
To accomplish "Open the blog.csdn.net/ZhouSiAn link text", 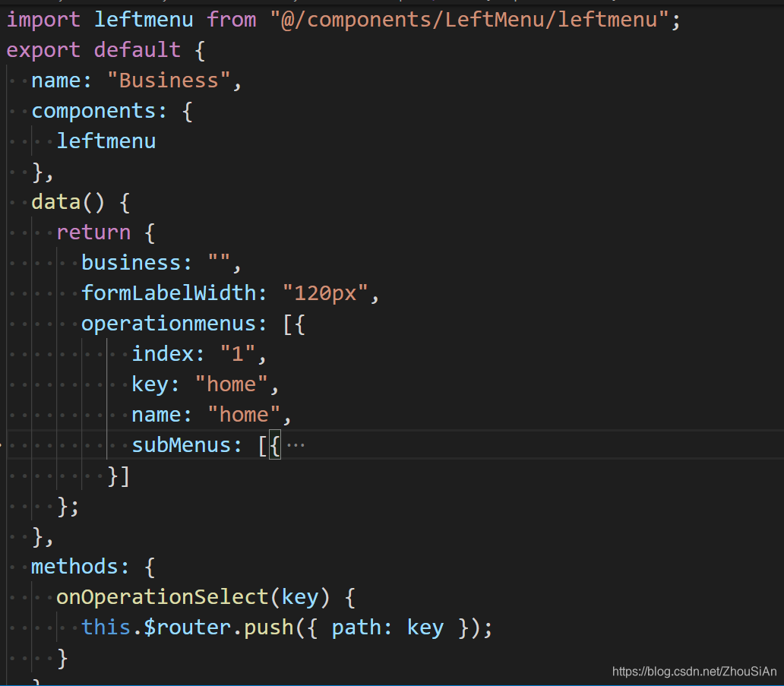I will click(x=694, y=671).
